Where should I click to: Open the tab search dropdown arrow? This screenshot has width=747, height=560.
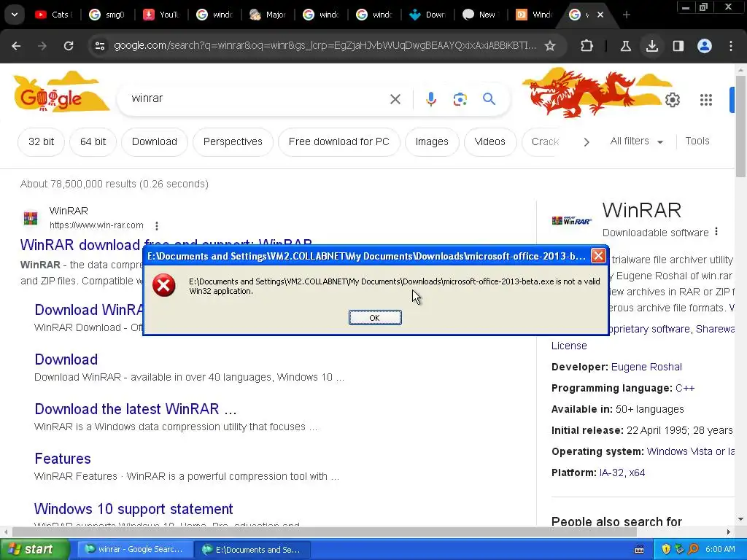15,15
